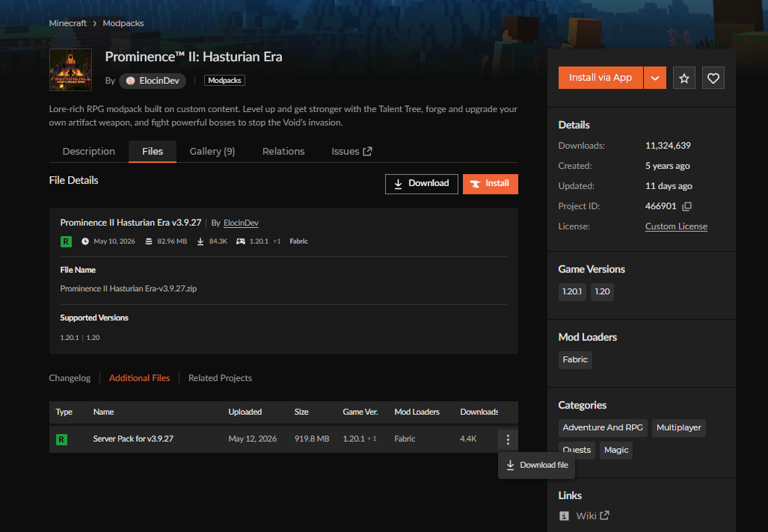Click the heart favorite icon
Screen dimensions: 768x532
[713, 78]
